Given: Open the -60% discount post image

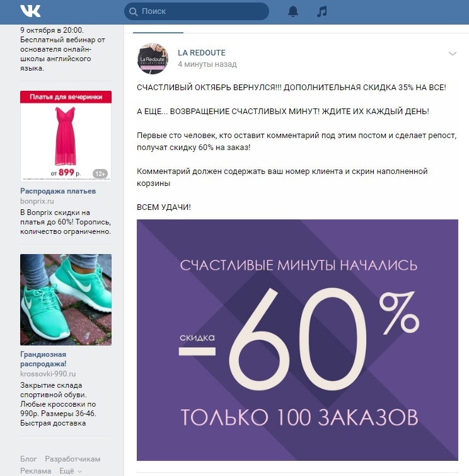Looking at the screenshot, I should coord(298,340).
